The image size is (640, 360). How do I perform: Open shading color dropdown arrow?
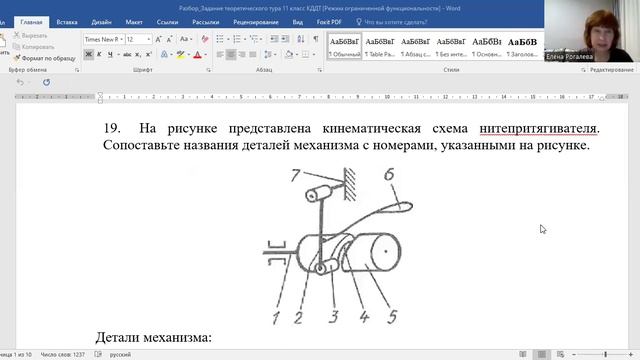point(297,54)
